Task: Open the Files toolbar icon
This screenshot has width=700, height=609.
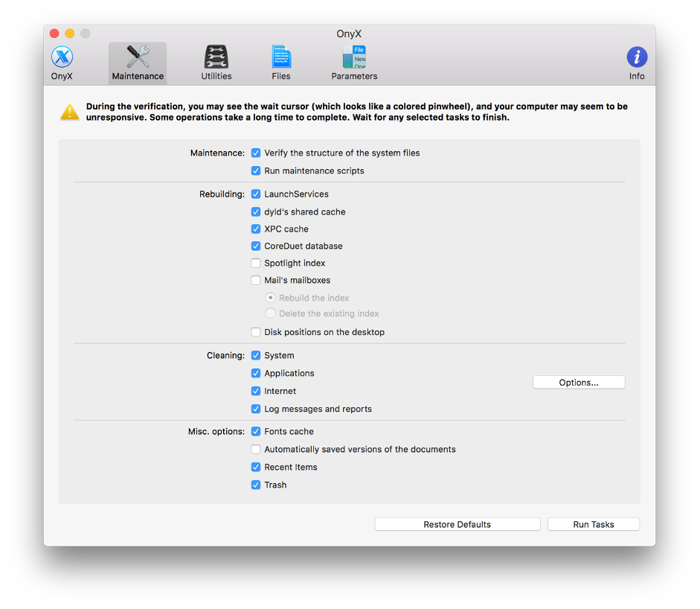Action: click(281, 58)
